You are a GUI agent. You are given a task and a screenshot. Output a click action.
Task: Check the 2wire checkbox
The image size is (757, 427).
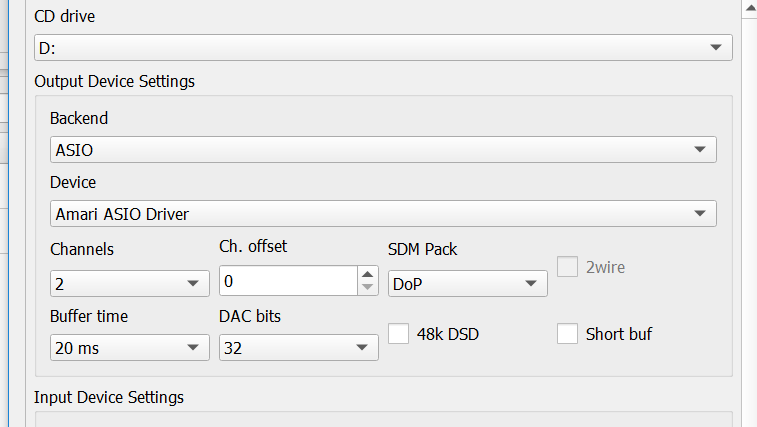click(568, 268)
